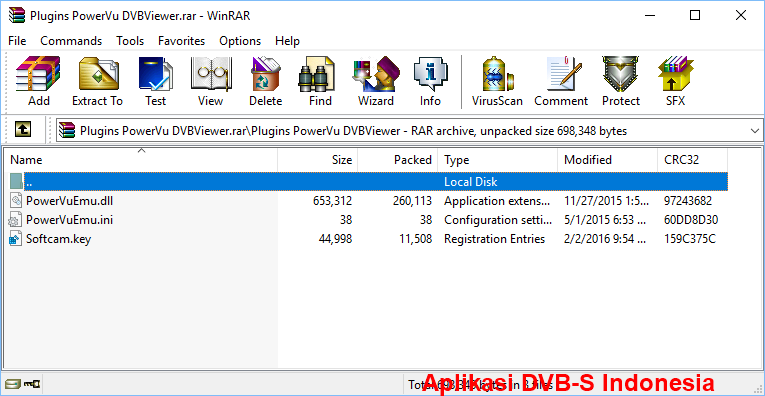Select the Softcam.key file name

pyautogui.click(x=59, y=239)
